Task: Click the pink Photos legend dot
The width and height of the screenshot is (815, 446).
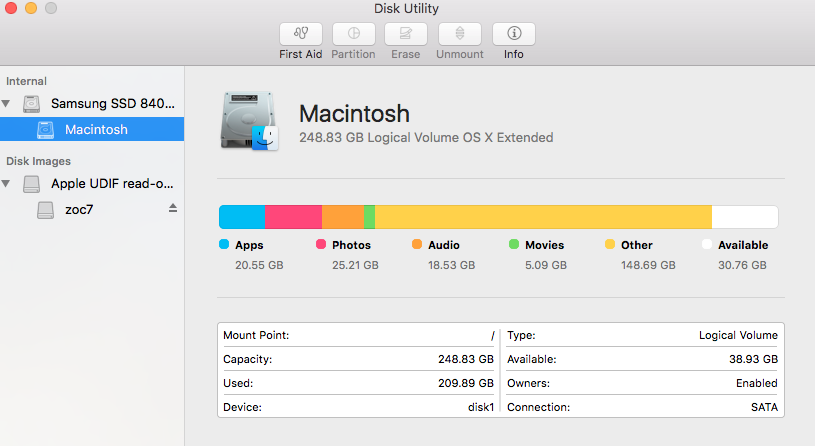Action: click(x=321, y=244)
